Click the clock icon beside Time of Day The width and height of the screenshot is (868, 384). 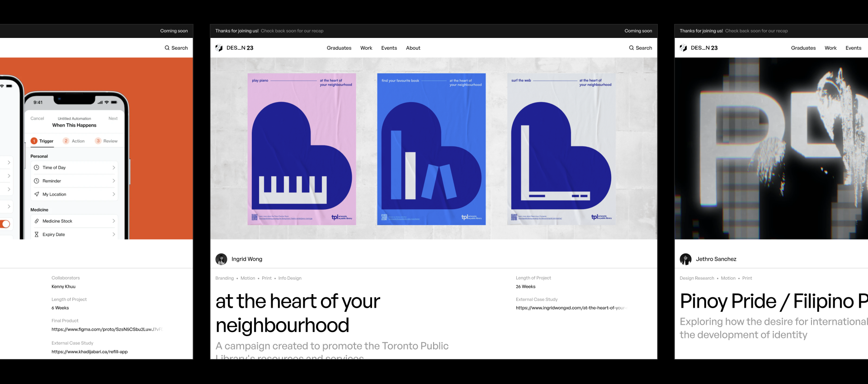(37, 168)
